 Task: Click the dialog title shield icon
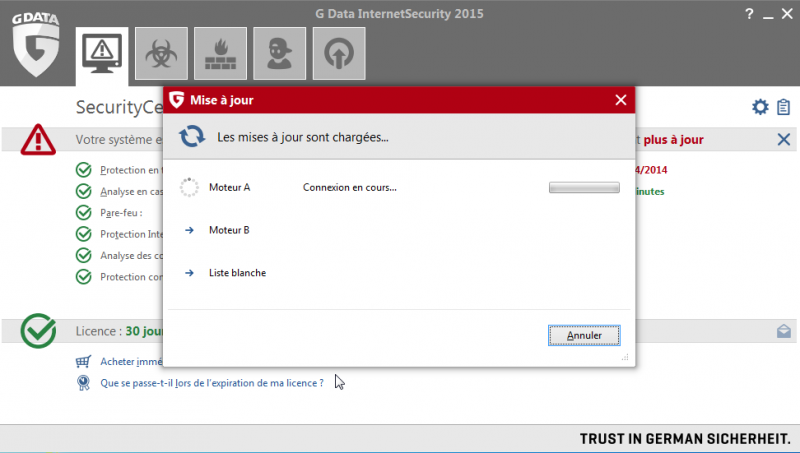click(177, 100)
